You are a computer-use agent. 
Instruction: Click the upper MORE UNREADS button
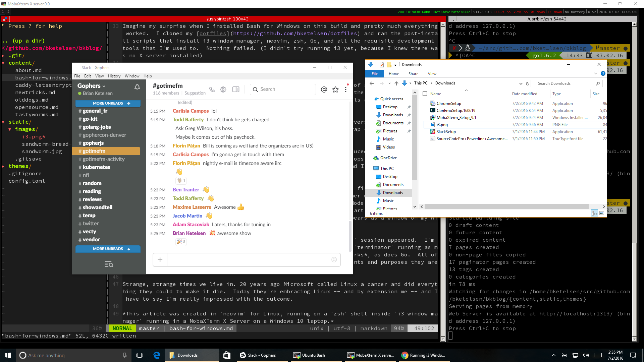tap(108, 103)
